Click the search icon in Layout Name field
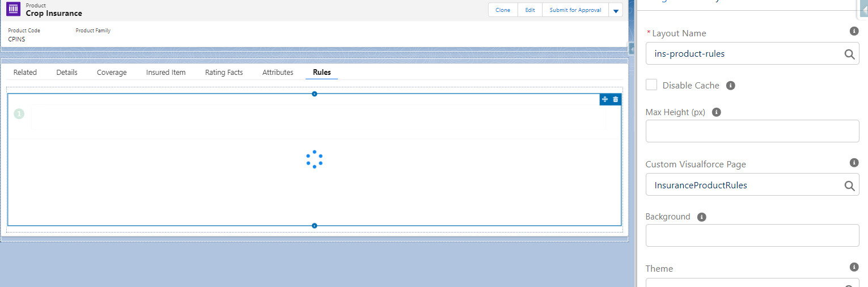868x287 pixels. (x=849, y=54)
